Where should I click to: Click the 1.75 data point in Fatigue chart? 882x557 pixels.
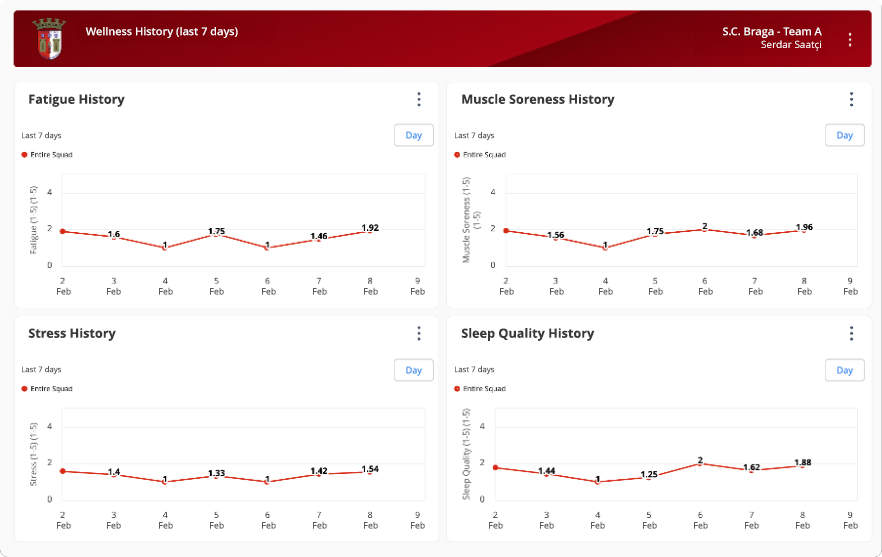[217, 235]
